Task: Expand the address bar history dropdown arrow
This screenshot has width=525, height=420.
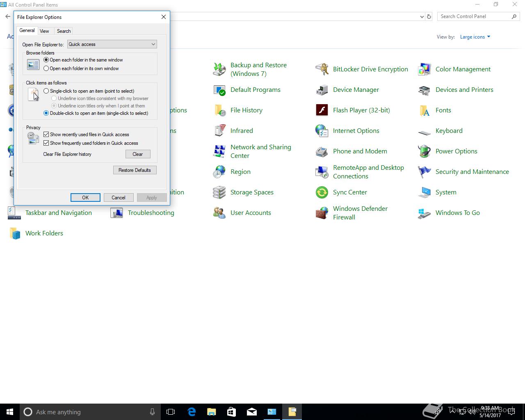Action: pos(422,17)
